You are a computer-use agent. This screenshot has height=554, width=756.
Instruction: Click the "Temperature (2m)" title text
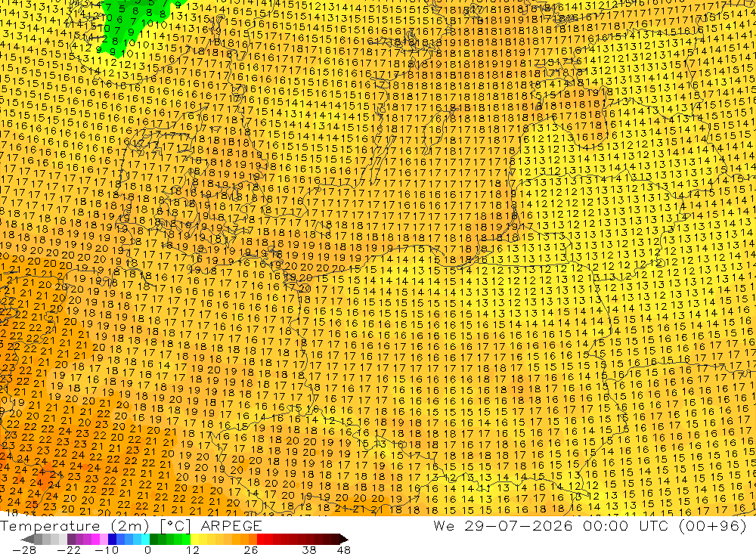point(74,526)
